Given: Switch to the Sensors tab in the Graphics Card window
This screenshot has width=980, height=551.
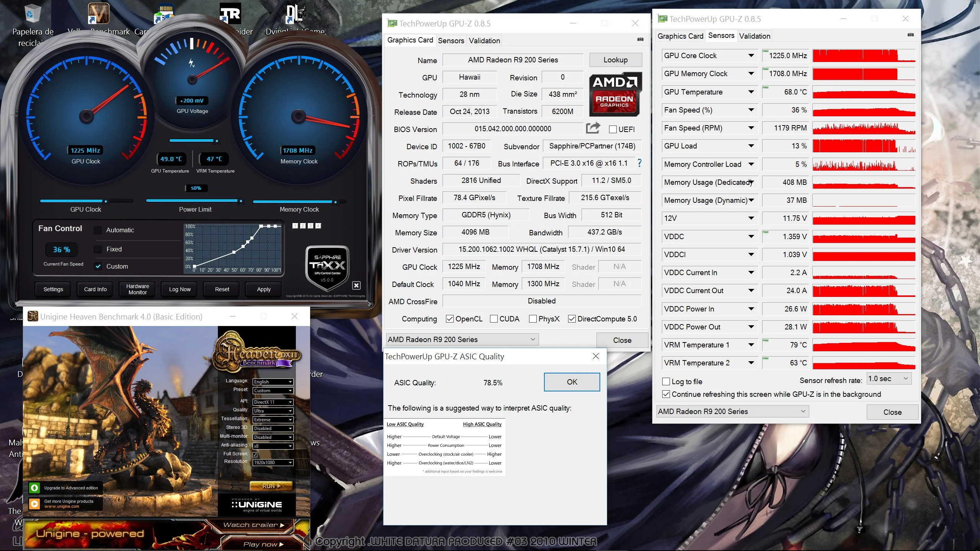Looking at the screenshot, I should click(x=451, y=41).
